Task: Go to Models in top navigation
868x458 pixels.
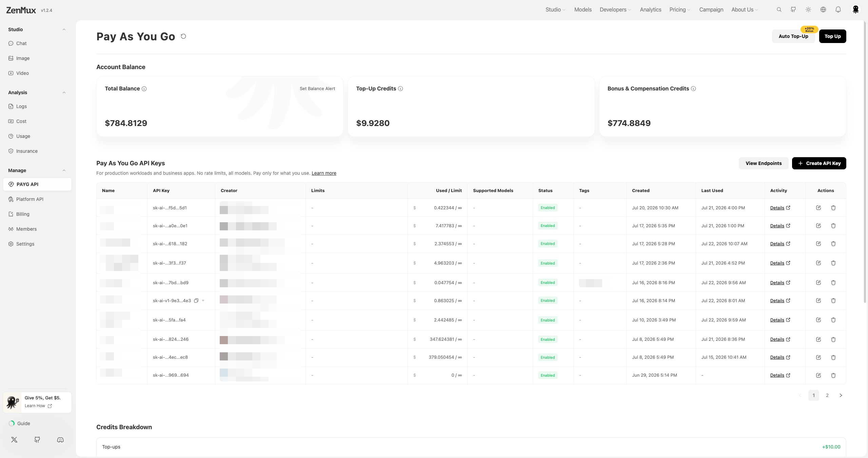Action: tap(583, 9)
